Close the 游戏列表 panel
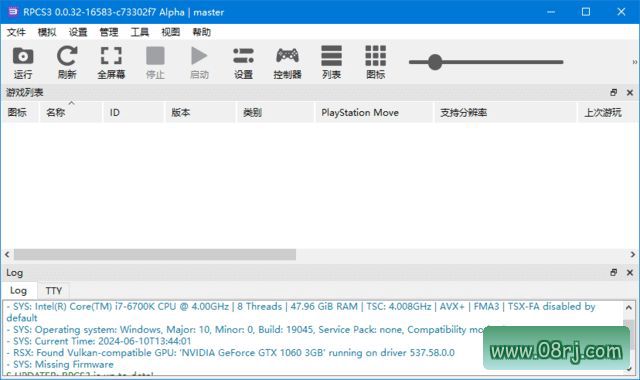The width and height of the screenshot is (640, 380). pos(630,93)
